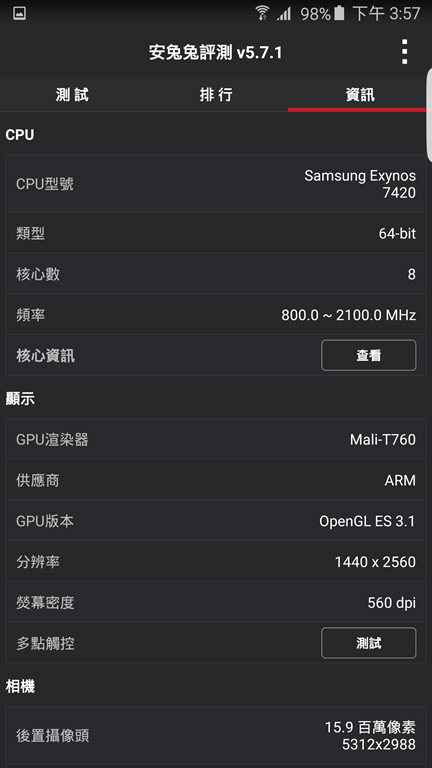Viewport: 432px width, 768px height.
Task: Select the 供應商 ARM row
Action: 216,480
